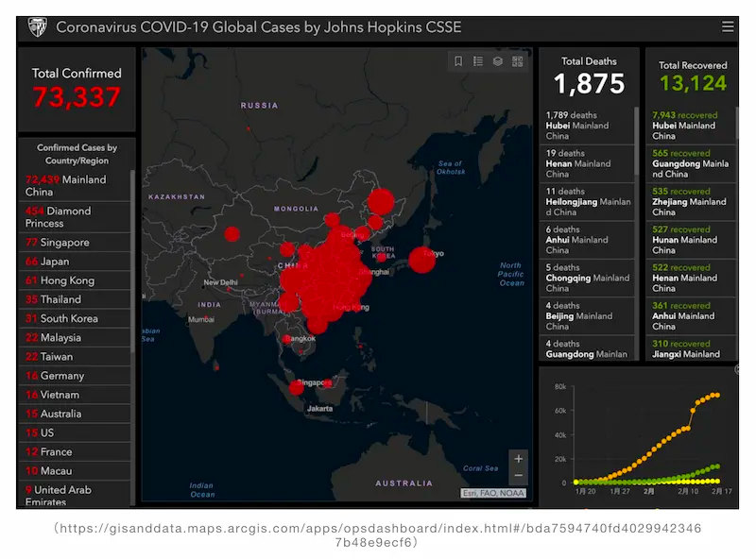The image size is (756, 559).
Task: Pick the 4 deaths Beijing row
Action: (587, 316)
